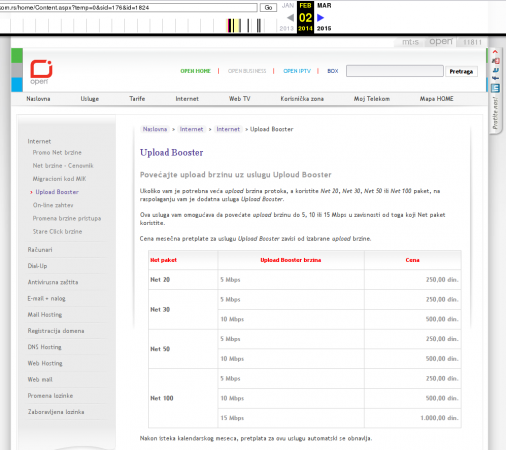Open the OPEN BUSINESS link
506x450 pixels.
[x=247, y=71]
